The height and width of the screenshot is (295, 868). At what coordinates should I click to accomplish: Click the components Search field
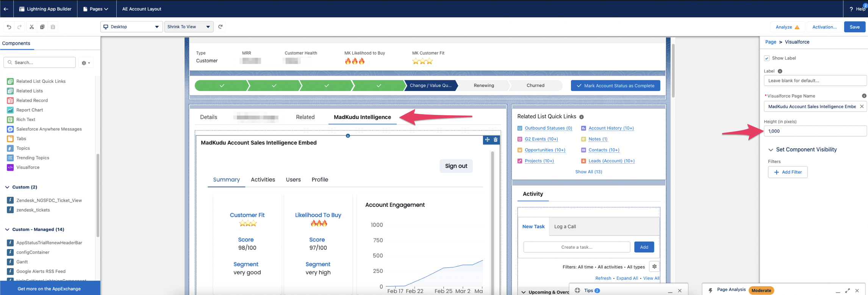40,62
